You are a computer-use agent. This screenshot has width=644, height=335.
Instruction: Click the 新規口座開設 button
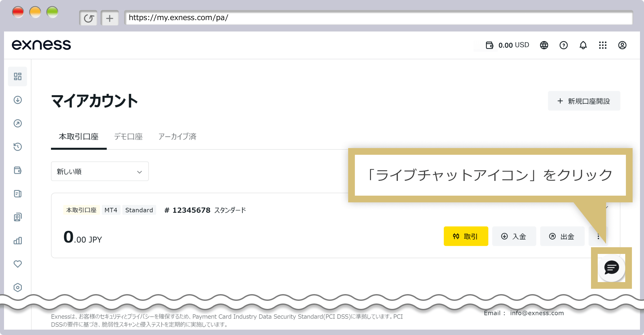(x=584, y=101)
